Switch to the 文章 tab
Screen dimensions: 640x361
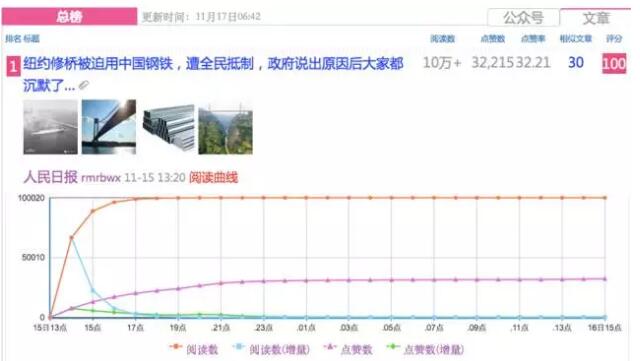coord(596,18)
